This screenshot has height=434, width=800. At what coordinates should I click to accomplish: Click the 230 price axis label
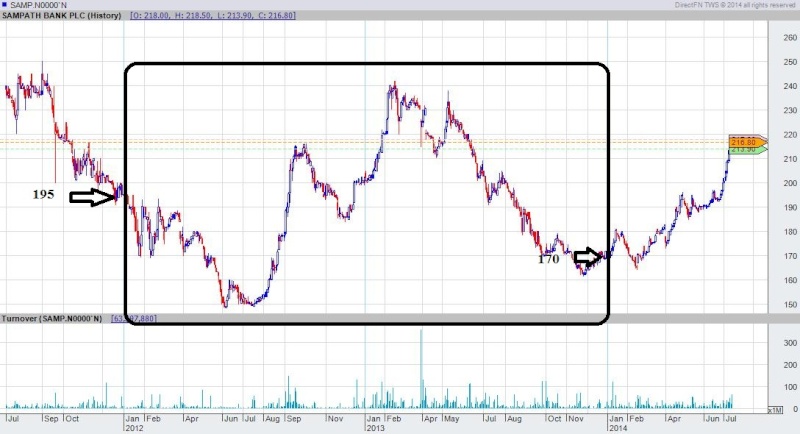click(x=790, y=111)
